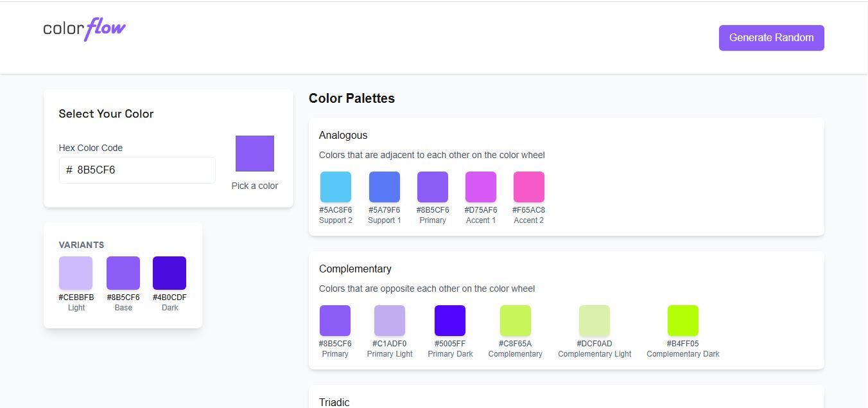Select the Light variant swatch #CEBBFB
The image size is (868, 408).
pyautogui.click(x=76, y=273)
